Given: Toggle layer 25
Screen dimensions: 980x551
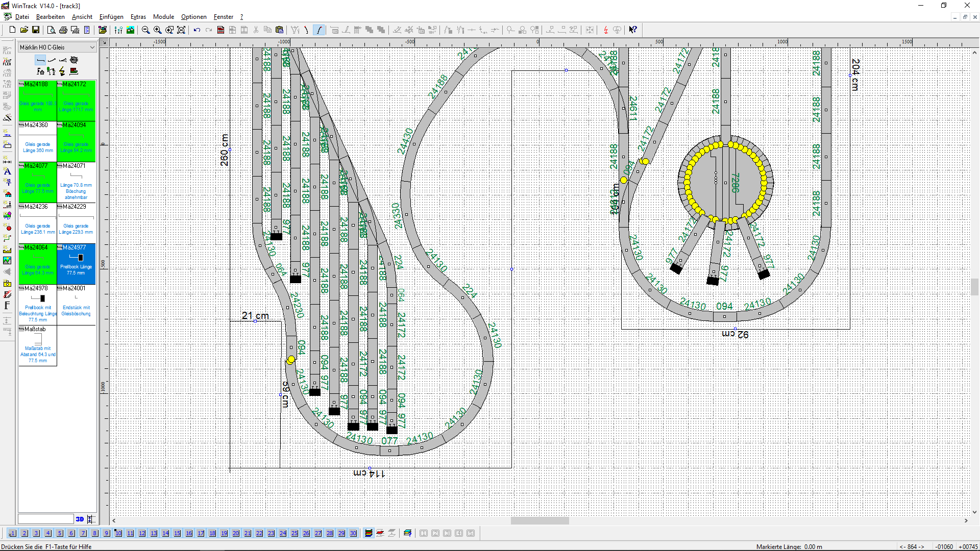Looking at the screenshot, I should tap(295, 533).
